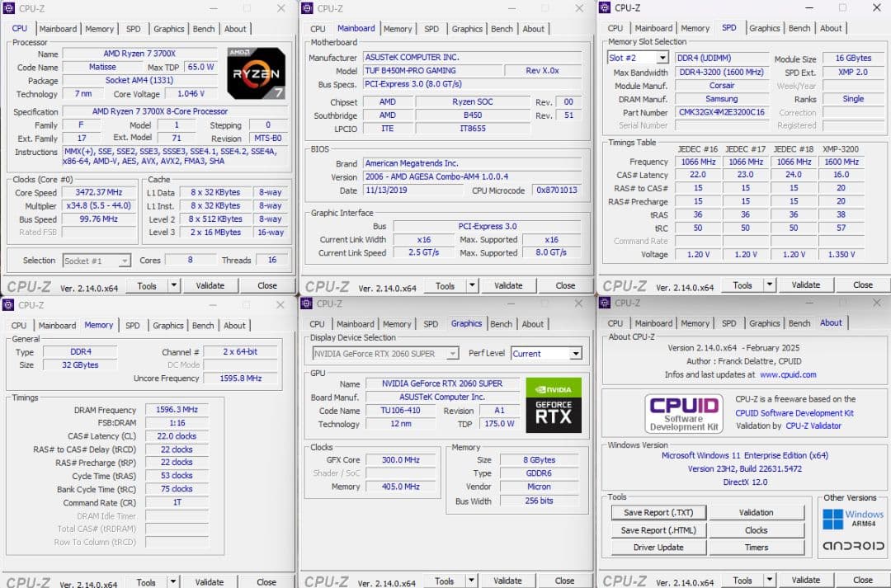Click the Android version icon
The height and width of the screenshot is (588, 891).
(852, 545)
